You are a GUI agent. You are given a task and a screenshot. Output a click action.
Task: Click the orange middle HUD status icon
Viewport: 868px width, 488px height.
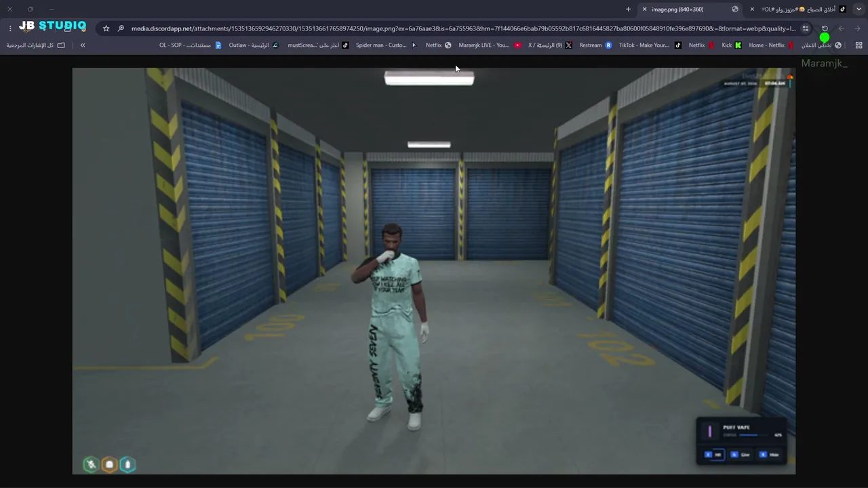click(109, 464)
